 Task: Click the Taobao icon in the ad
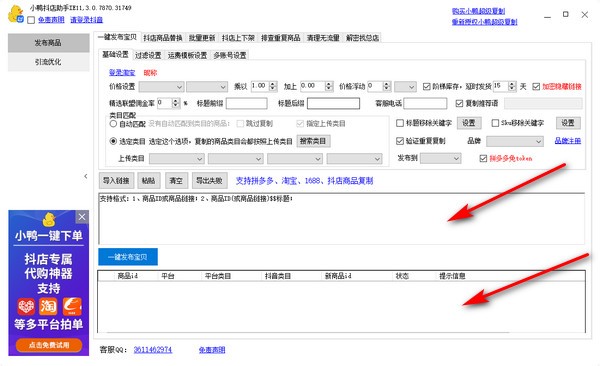tap(48, 306)
